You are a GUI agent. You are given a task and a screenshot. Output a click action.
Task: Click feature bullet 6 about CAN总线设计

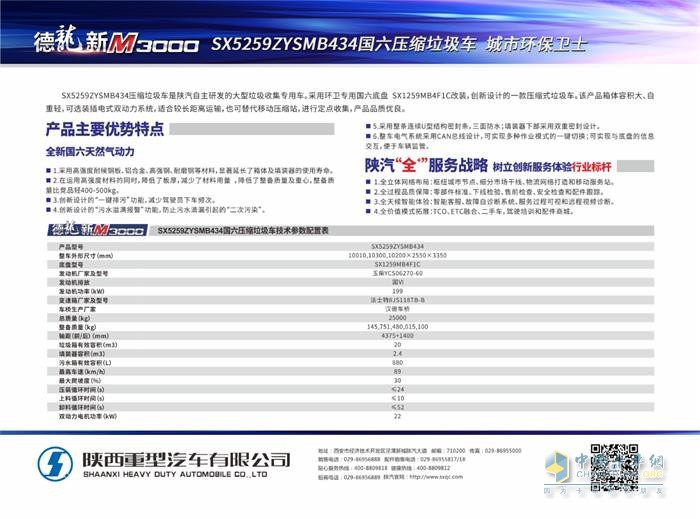point(510,141)
